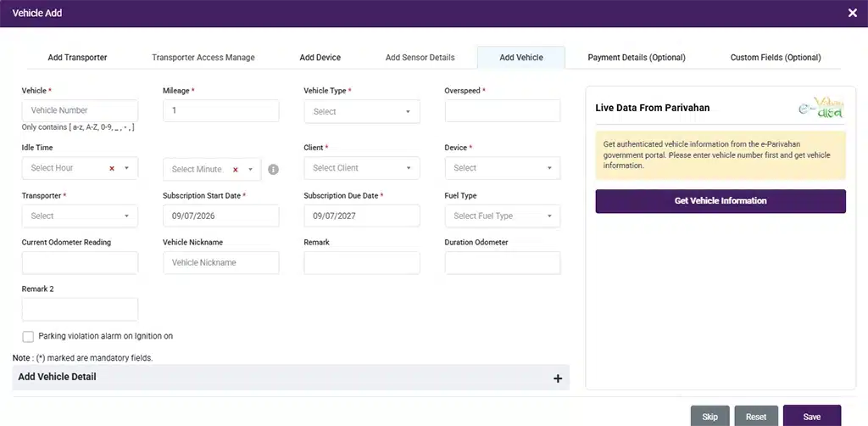Click Get Vehicle Information button
868x426 pixels.
[721, 201]
